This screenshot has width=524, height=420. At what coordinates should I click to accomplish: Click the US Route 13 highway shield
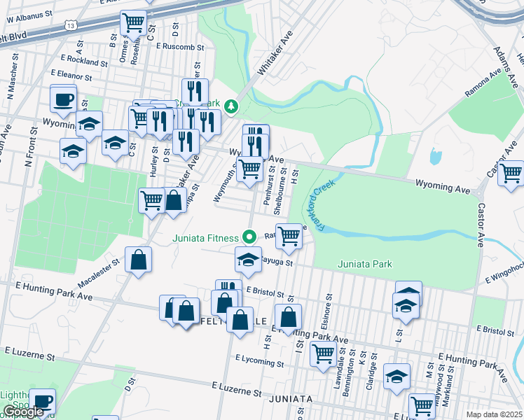coord(71,25)
